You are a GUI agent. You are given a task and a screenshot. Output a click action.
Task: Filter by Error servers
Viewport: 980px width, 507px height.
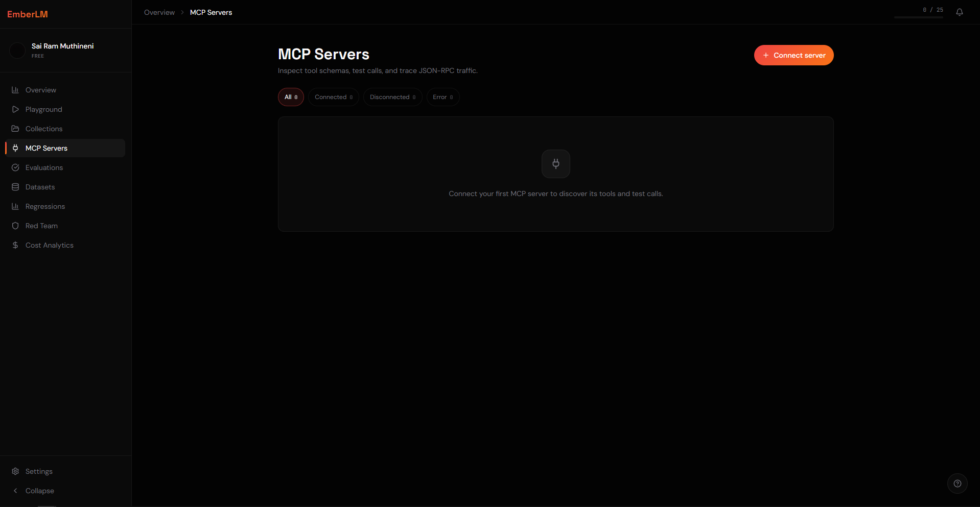click(443, 97)
